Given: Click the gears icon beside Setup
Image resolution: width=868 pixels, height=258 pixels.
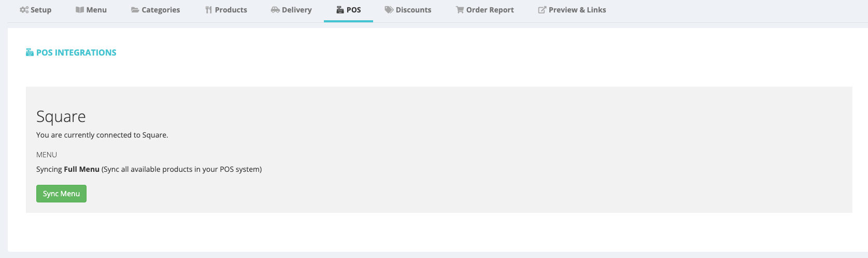Looking at the screenshot, I should pos(24,10).
